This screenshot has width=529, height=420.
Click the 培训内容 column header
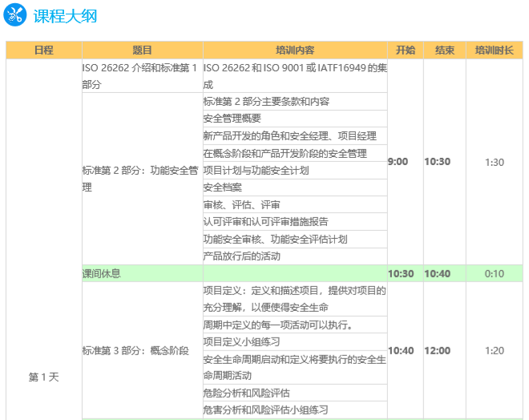click(x=295, y=50)
